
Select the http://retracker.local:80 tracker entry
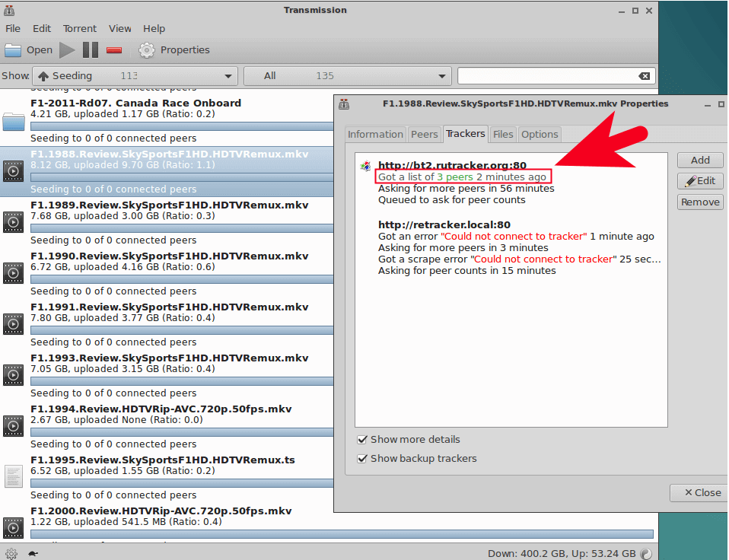pos(444,225)
